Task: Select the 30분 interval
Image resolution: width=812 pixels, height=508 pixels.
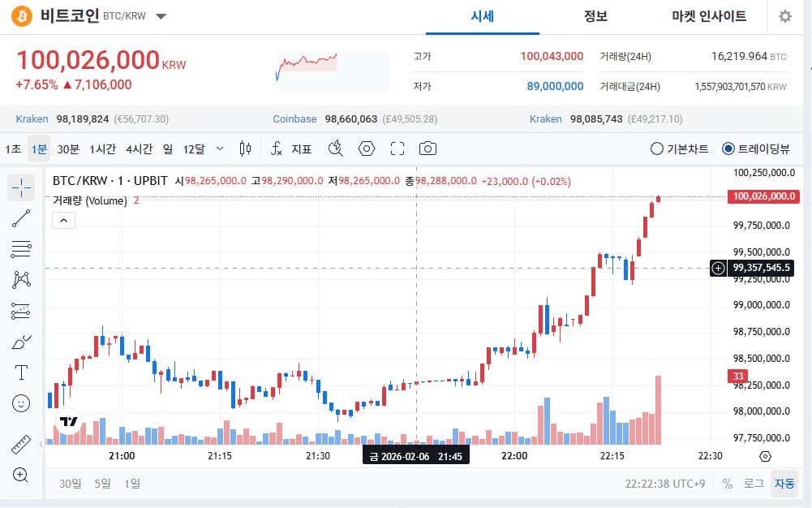Action: (x=68, y=149)
